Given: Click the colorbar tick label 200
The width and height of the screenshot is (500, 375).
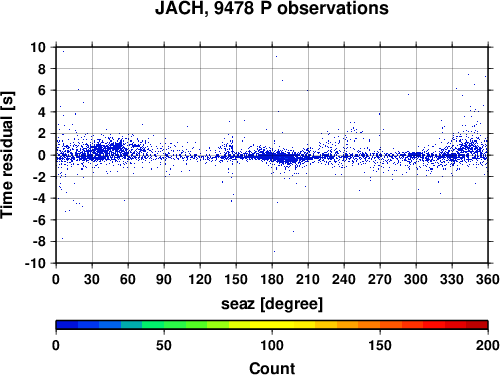Looking at the screenshot, I should coord(488,345).
